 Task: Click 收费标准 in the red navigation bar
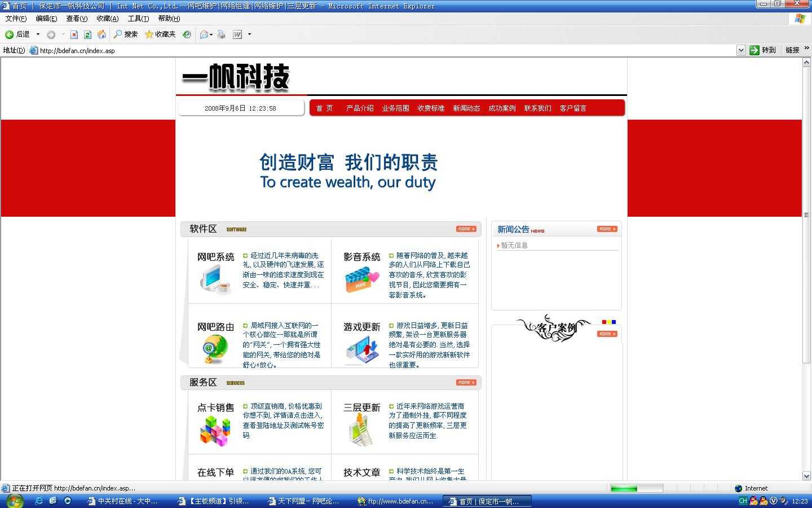[431, 108]
